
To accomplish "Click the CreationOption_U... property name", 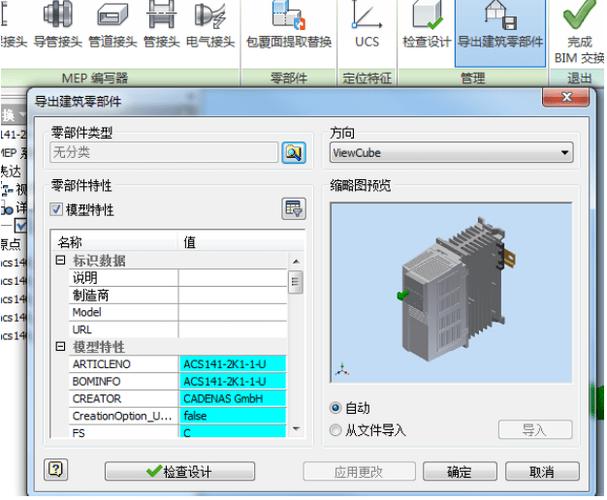I will (122, 416).
